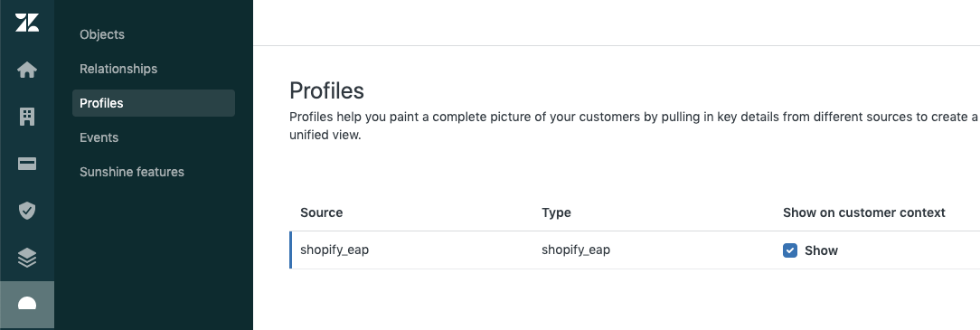Screen dimensions: 980x330
Task: Open the billing card icon
Action: 27,164
